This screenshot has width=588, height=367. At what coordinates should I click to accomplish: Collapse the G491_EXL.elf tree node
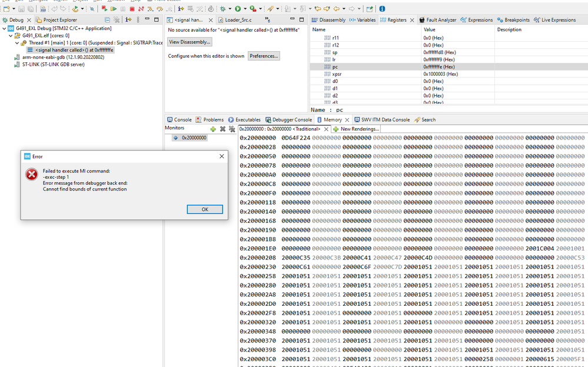pyautogui.click(x=11, y=36)
